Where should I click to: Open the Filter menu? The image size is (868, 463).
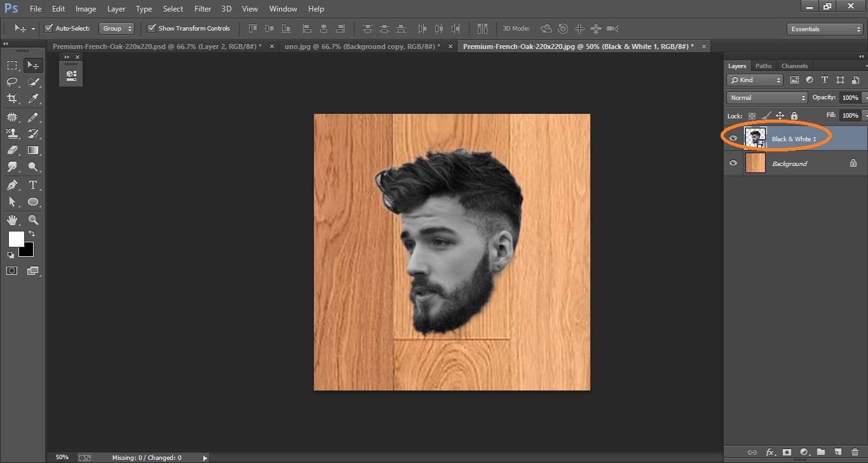click(202, 8)
